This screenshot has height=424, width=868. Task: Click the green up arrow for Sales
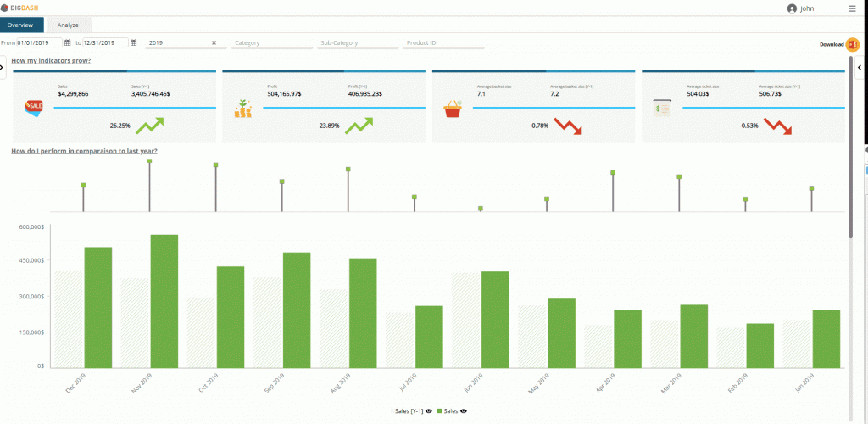(x=149, y=126)
